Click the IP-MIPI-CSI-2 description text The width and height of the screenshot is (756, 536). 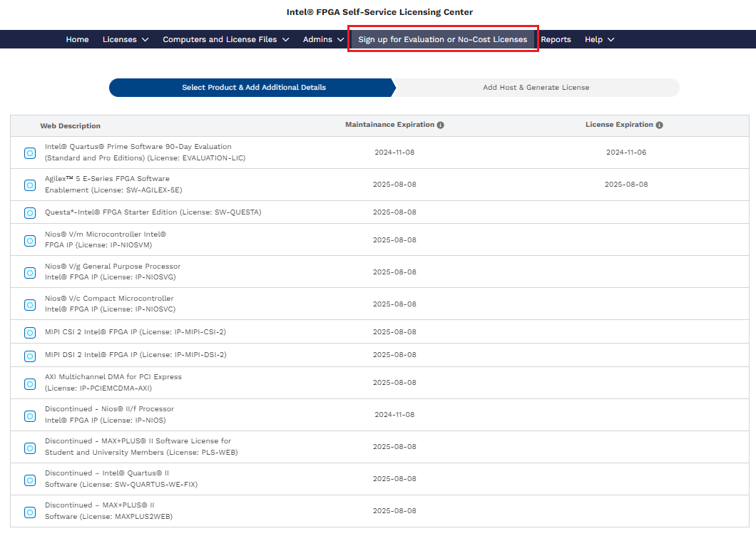coord(136,331)
